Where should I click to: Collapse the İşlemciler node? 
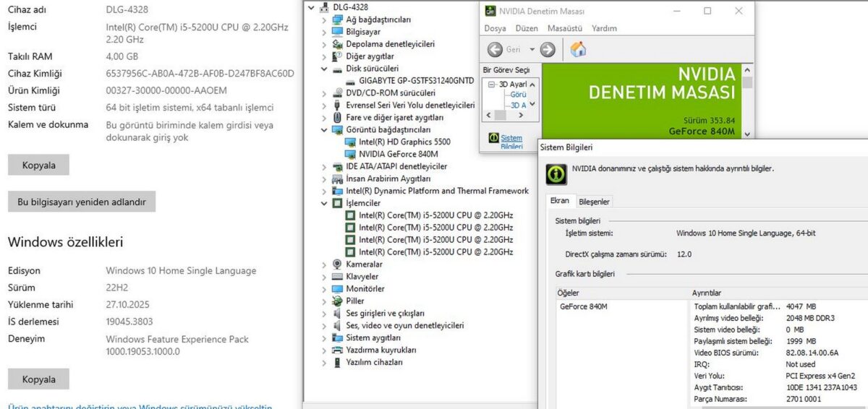tap(324, 204)
